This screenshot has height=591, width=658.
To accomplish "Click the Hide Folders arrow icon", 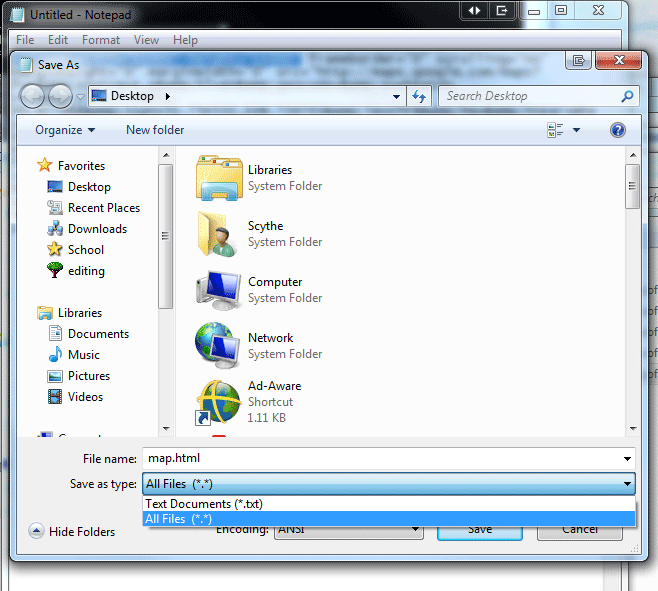I will tap(36, 531).
